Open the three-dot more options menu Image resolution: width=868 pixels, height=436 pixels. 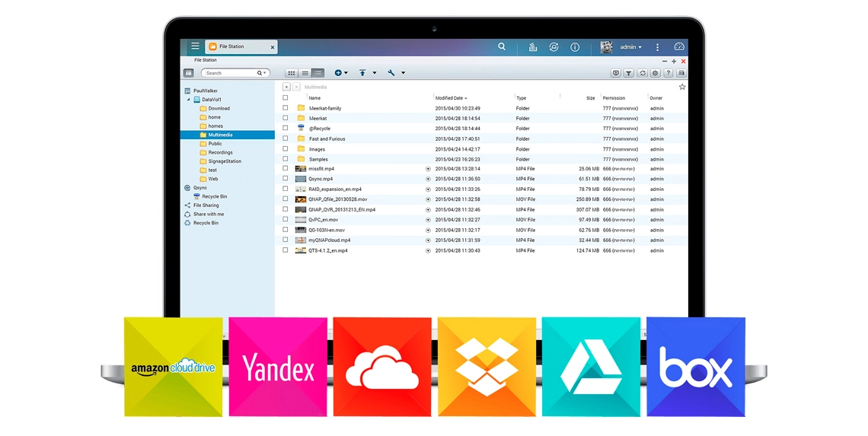657,47
